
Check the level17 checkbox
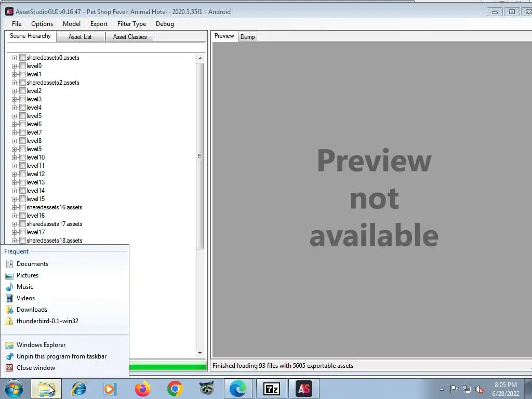[23, 232]
